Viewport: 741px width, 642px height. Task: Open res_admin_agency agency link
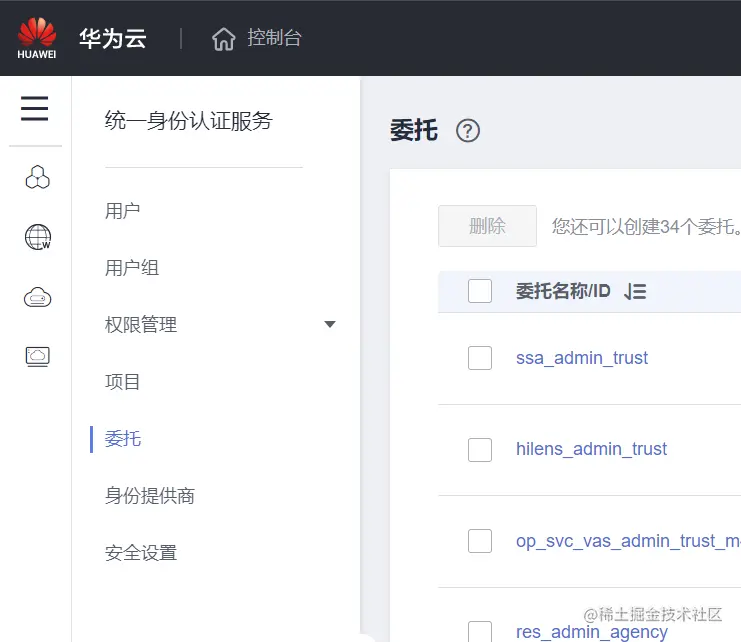point(592,632)
